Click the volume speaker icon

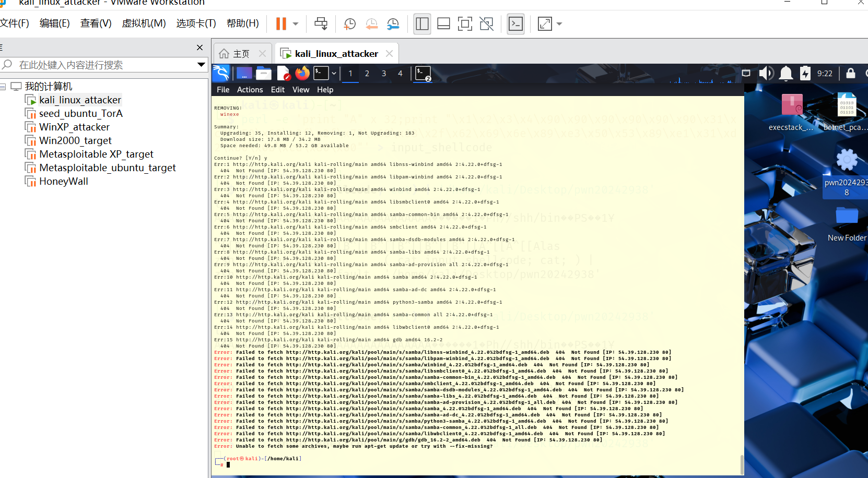[766, 73]
